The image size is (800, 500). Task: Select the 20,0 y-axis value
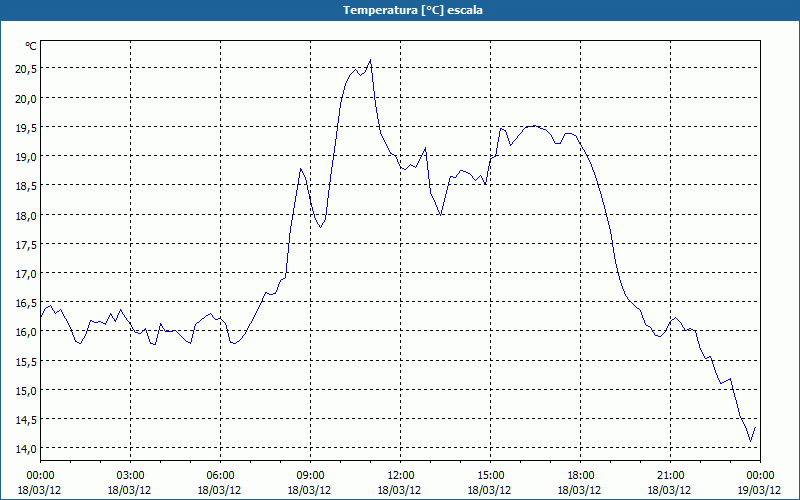[x=26, y=99]
